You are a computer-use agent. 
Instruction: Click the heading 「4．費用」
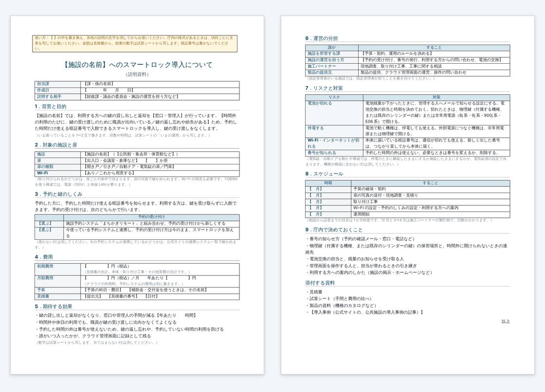tap(44, 257)
